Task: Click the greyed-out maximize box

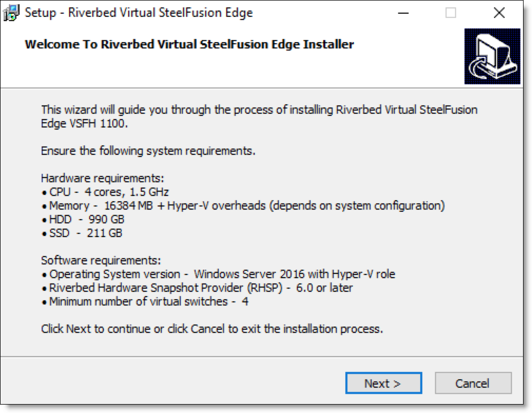Action: click(x=451, y=13)
